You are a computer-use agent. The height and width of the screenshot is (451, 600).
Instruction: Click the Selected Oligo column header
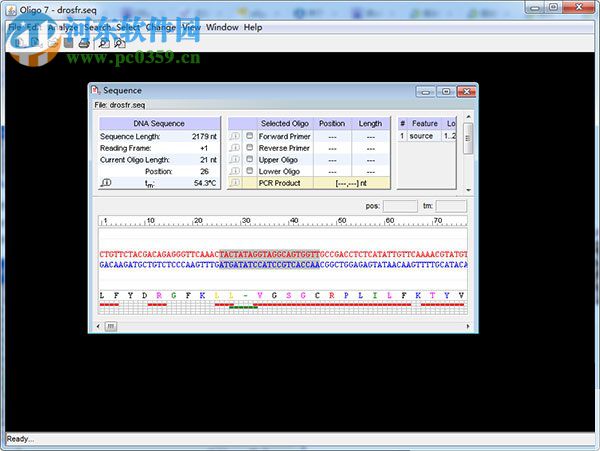(285, 124)
